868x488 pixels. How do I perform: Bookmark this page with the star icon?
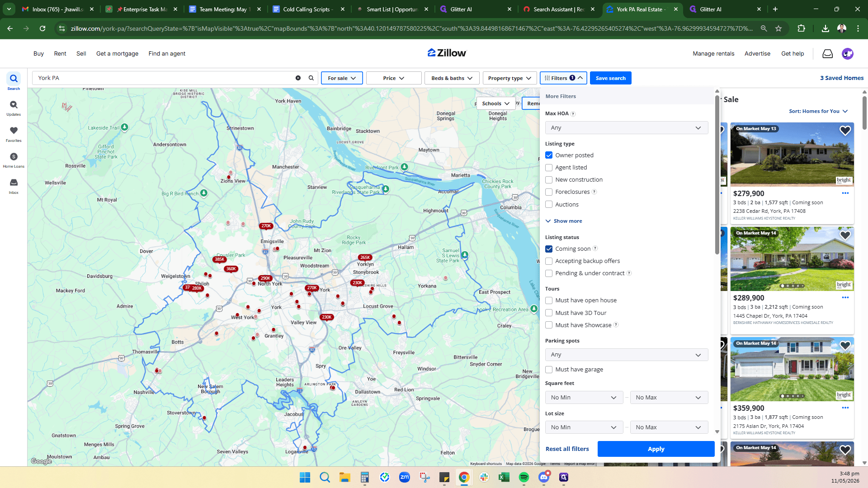click(x=778, y=28)
